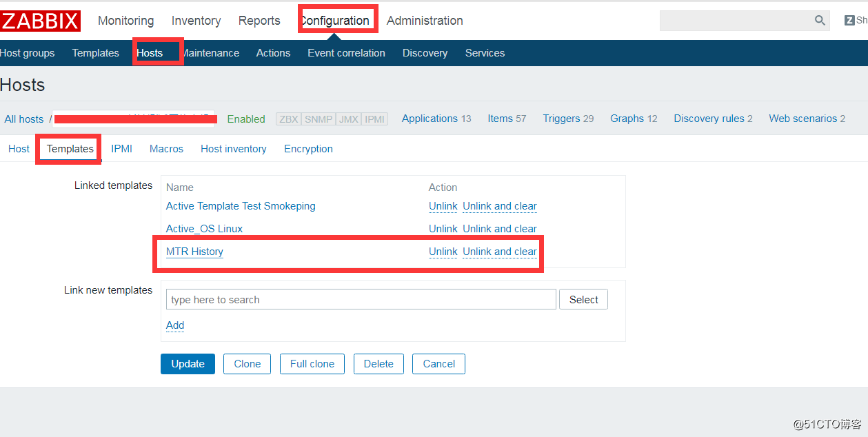The image size is (868, 437).
Task: Open the Monitoring menu
Action: [x=126, y=21]
